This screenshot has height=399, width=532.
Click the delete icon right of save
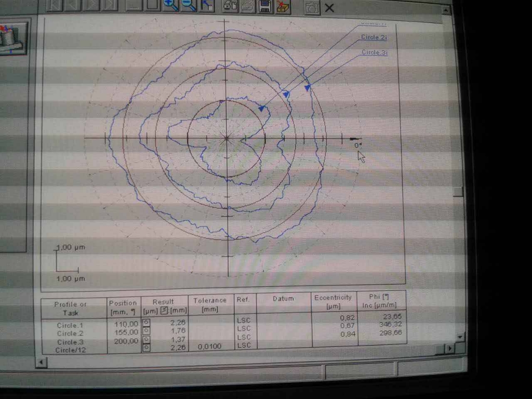coord(283,6)
